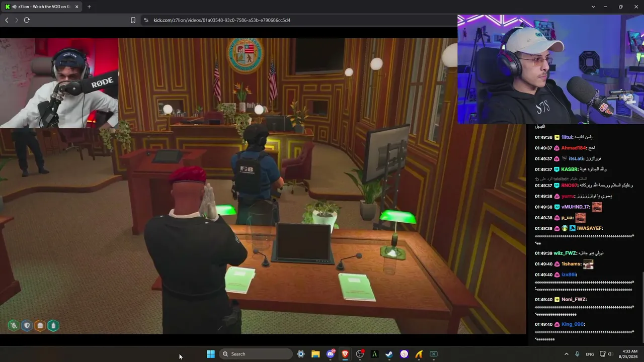Image resolution: width=644 pixels, height=362 pixels.
Task: Open the Windows Start menu
Action: [211, 354]
